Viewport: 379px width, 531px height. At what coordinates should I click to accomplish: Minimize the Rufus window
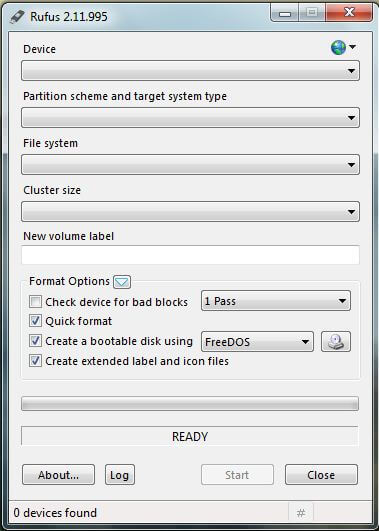pos(285,13)
